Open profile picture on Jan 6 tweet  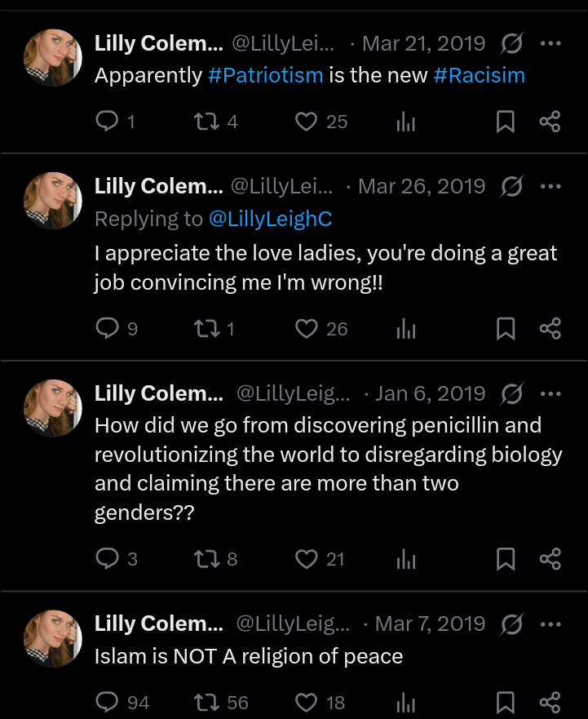coord(53,408)
